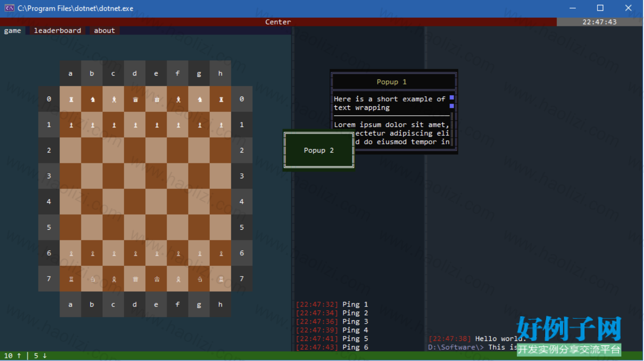Click row label '3' left of board

click(49, 176)
